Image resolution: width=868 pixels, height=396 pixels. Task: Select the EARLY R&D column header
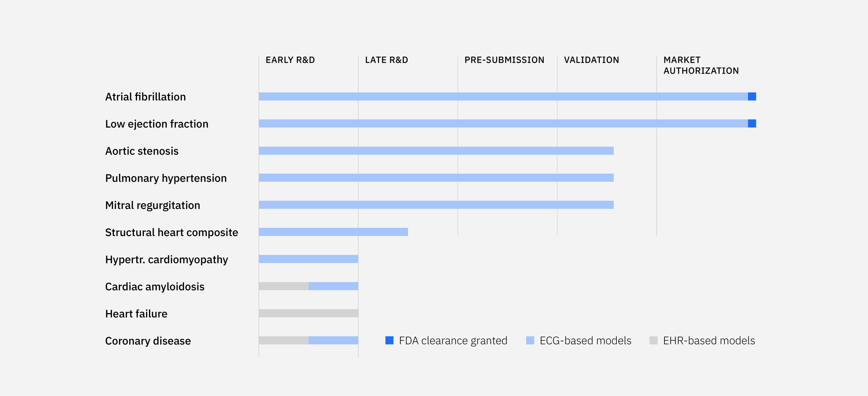click(x=290, y=60)
